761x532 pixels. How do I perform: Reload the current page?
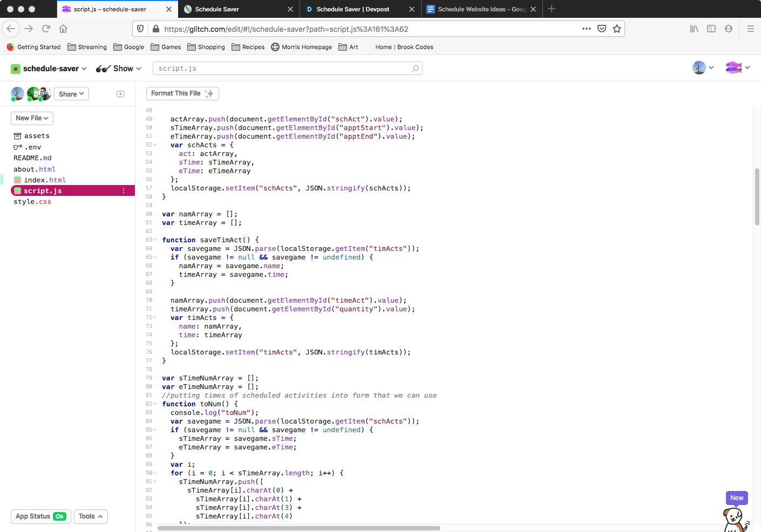pos(46,29)
